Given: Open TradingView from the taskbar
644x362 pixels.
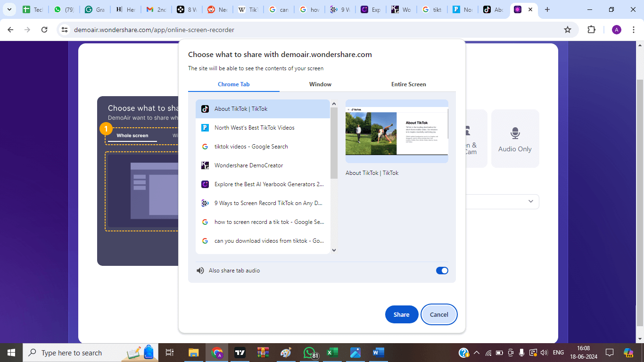Looking at the screenshot, I should point(240,353).
